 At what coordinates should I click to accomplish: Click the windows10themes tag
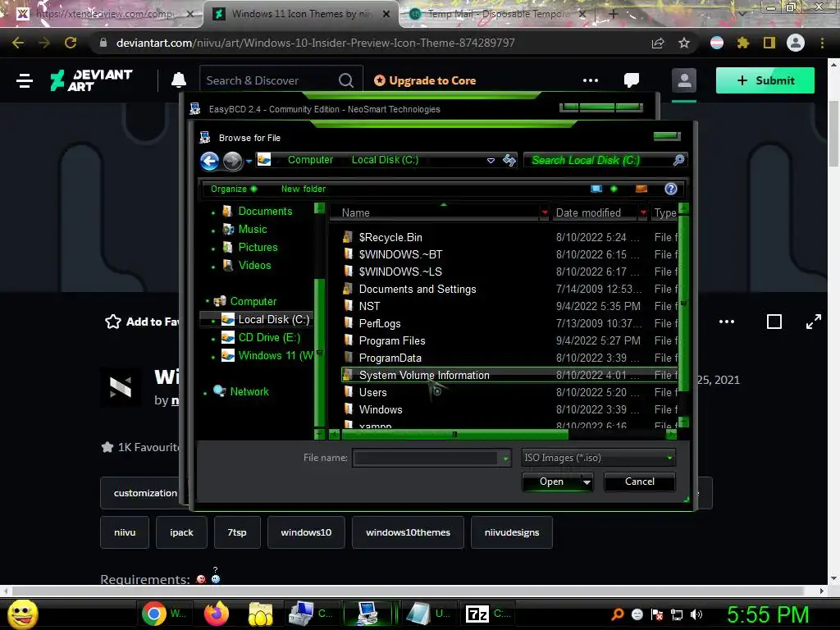click(x=408, y=532)
